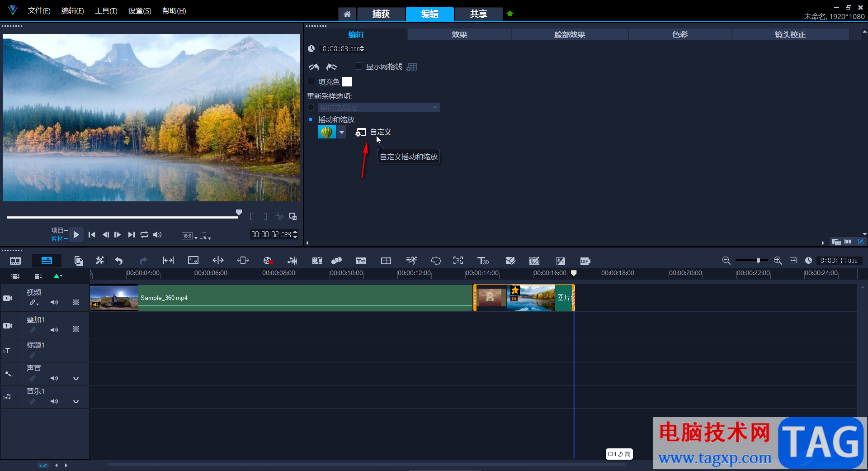
Task: Open the Multi-Camera Editor
Action: (x=386, y=261)
